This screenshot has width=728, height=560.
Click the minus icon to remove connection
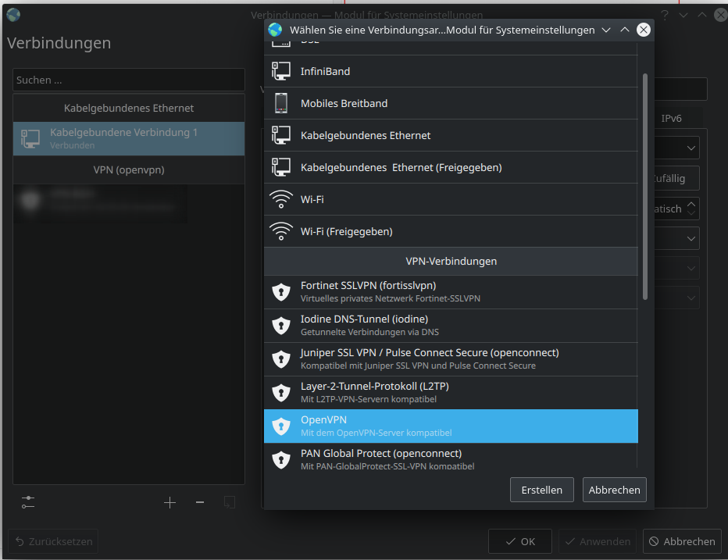[x=200, y=502]
